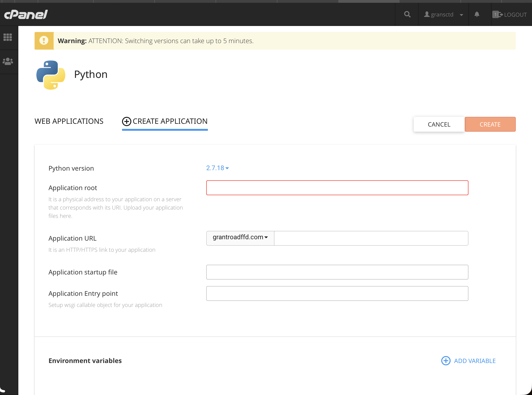
Task: Expand the gransctd user account menu
Action: click(443, 15)
